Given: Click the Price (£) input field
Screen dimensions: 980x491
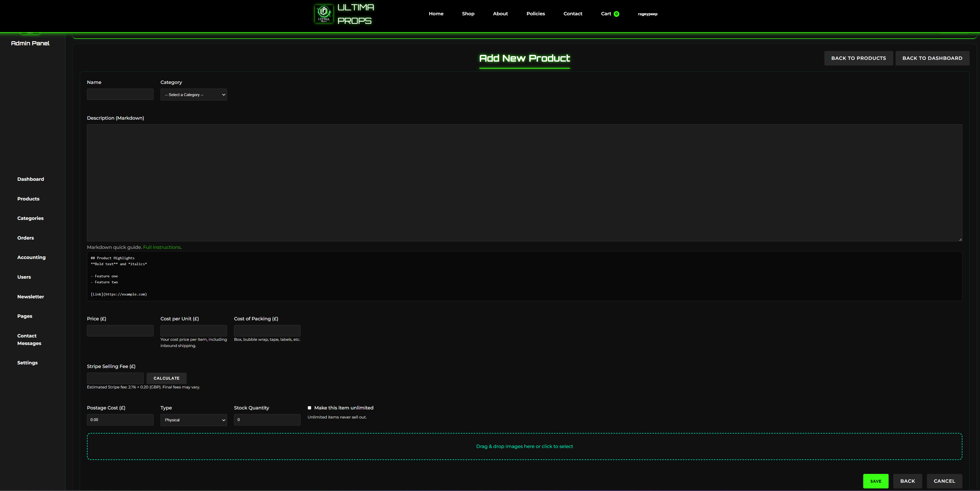Looking at the screenshot, I should [x=120, y=330].
